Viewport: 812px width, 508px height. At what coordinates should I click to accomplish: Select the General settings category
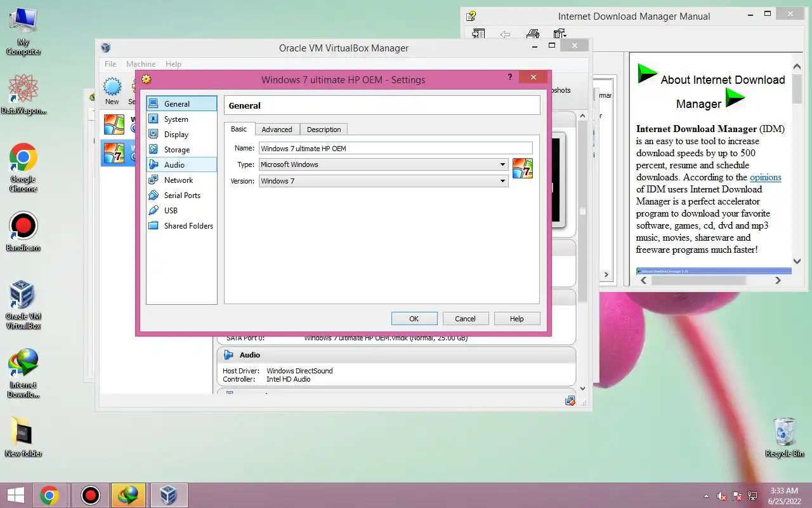click(x=181, y=104)
